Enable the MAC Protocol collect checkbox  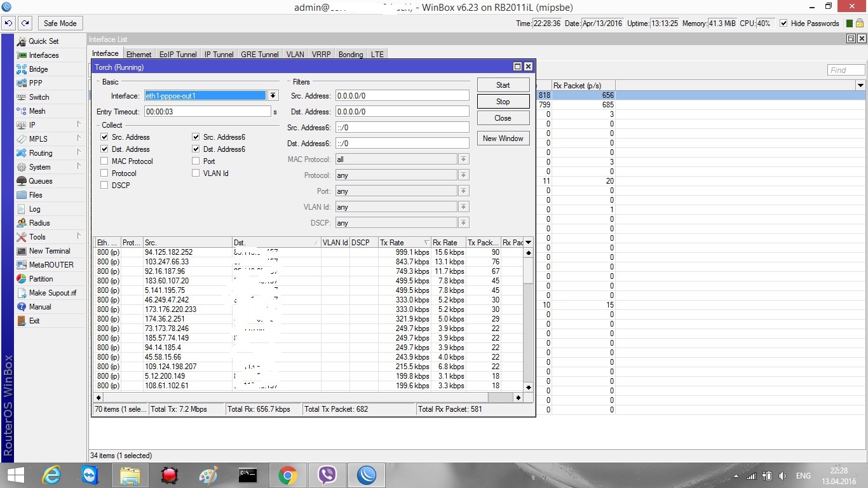click(x=104, y=161)
